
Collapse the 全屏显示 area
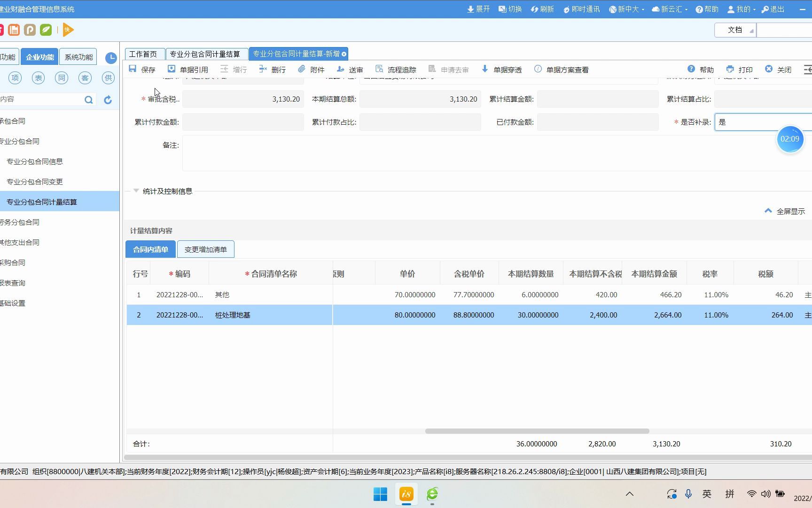[768, 211]
